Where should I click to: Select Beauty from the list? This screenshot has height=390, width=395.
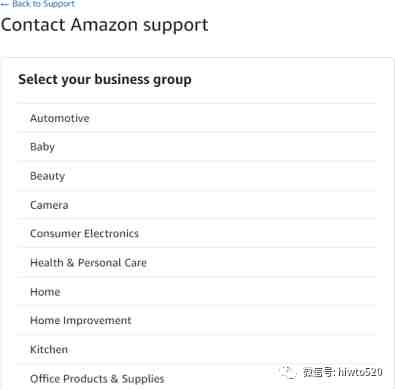196,176
